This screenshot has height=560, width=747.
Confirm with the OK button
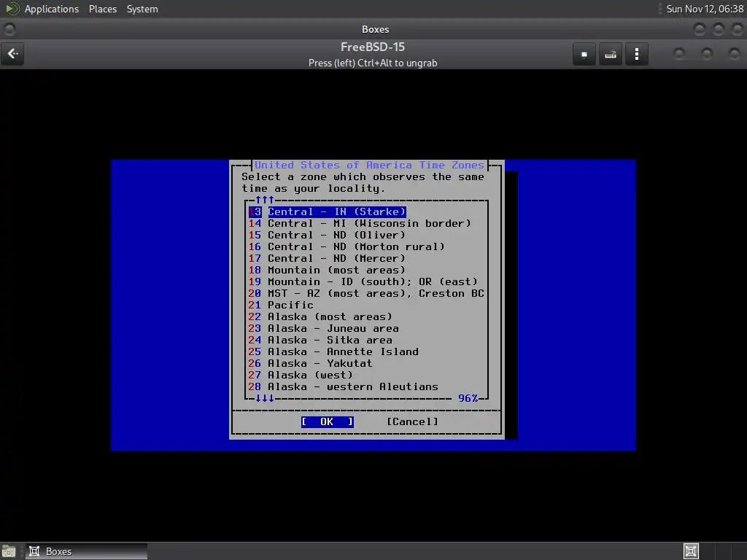tap(328, 421)
